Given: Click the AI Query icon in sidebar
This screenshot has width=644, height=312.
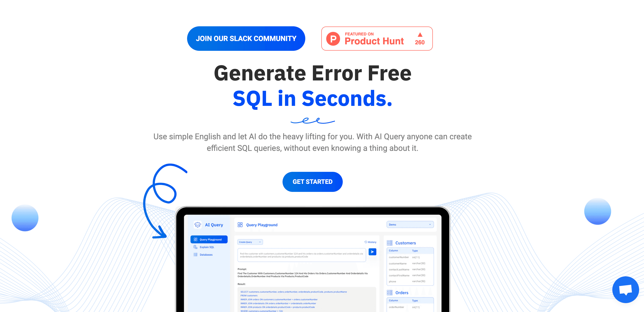Looking at the screenshot, I should point(198,225).
